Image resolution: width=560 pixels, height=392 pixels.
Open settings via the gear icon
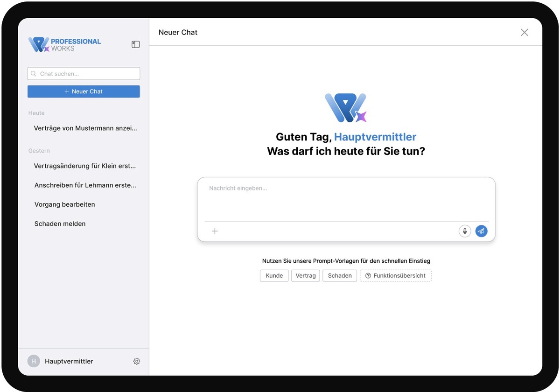point(136,361)
